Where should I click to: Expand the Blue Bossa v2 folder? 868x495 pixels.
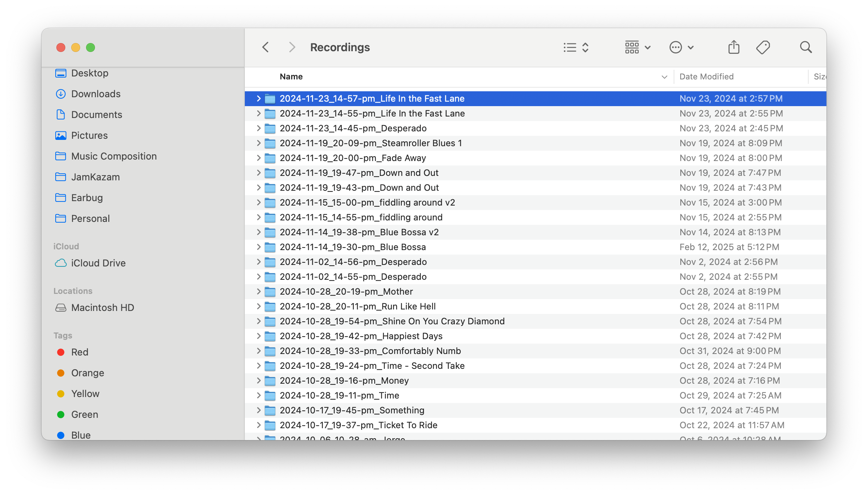(x=259, y=232)
